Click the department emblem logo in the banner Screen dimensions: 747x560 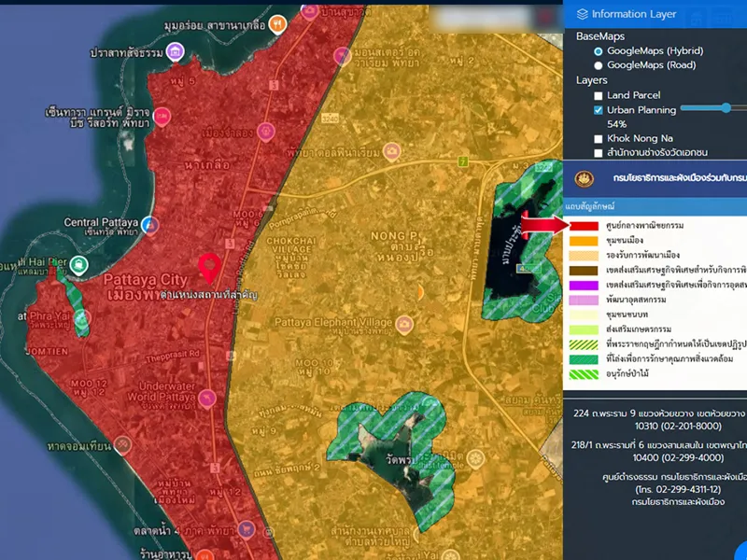585,176
